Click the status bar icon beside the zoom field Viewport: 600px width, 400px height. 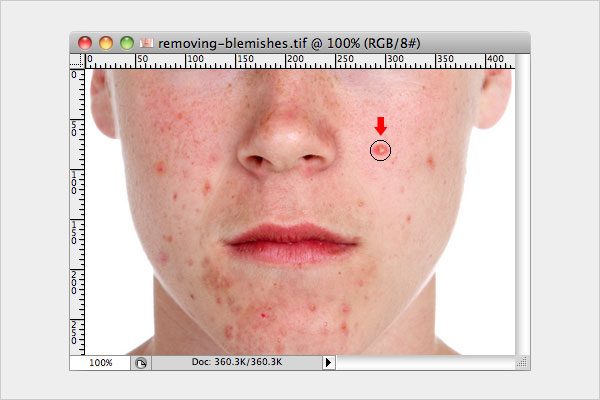(x=141, y=362)
